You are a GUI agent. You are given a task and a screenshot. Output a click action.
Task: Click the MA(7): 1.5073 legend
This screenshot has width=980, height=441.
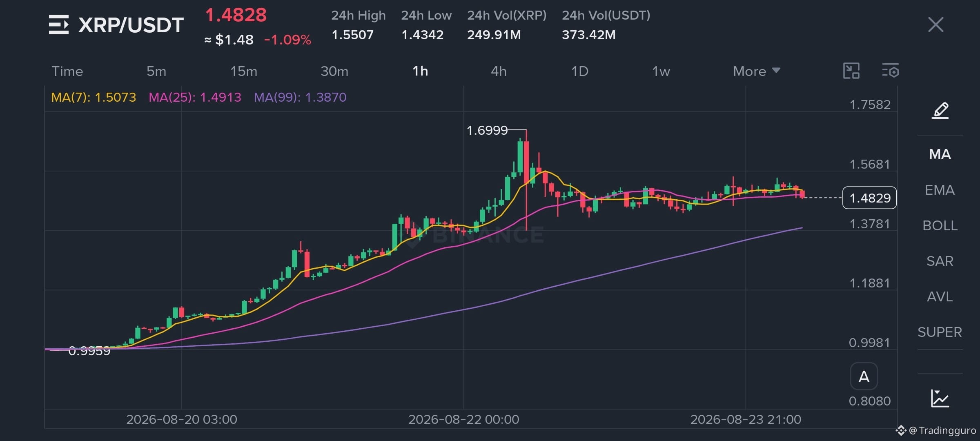click(94, 97)
